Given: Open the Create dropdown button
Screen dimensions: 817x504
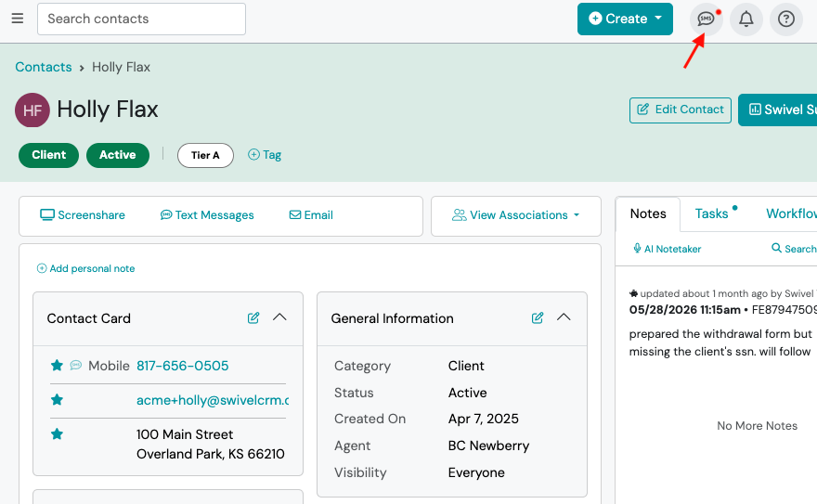Looking at the screenshot, I should coord(625,19).
